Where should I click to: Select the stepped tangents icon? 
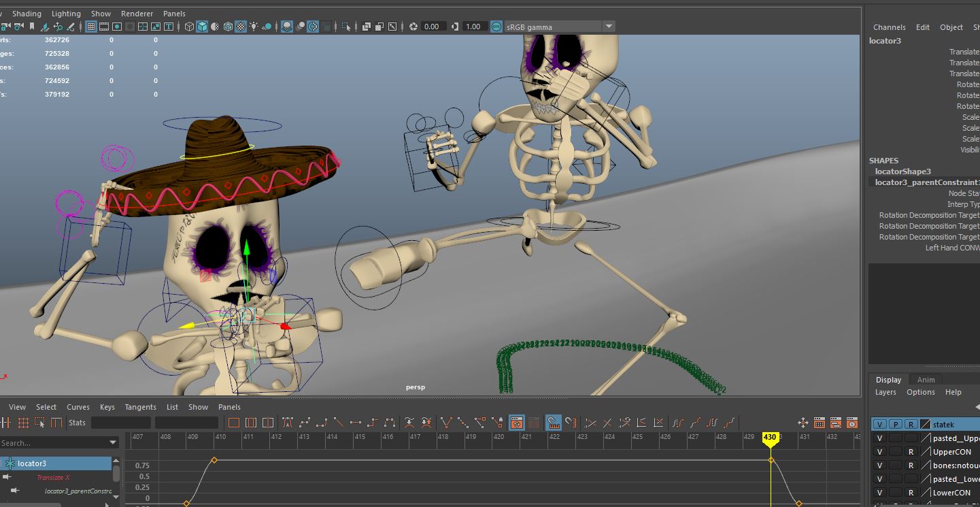pyautogui.click(x=373, y=423)
